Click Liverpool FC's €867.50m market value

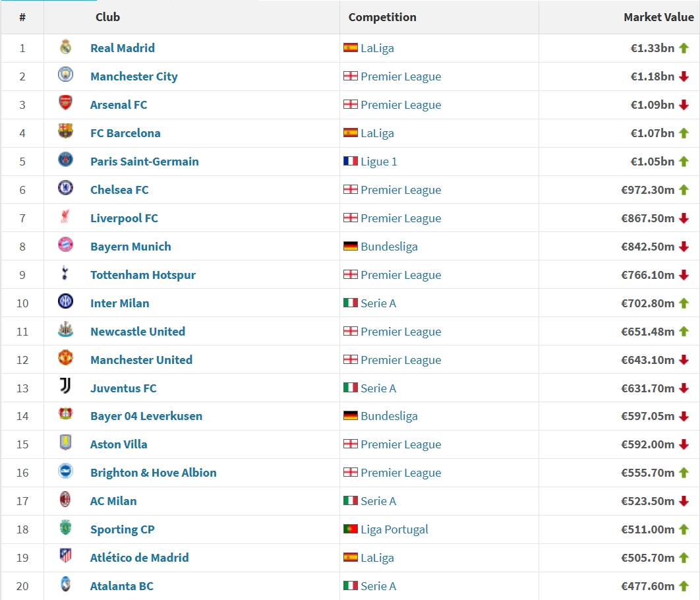point(647,218)
